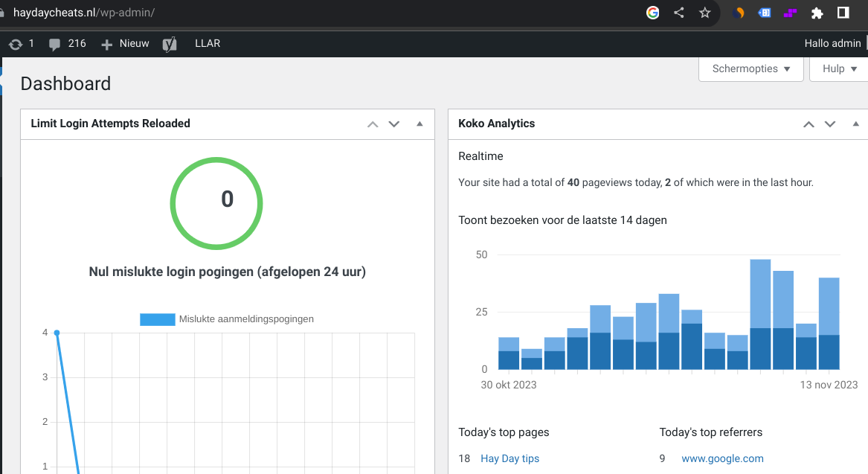The width and height of the screenshot is (868, 474).
Task: Click the plus icon for Nieuw
Action: (107, 45)
